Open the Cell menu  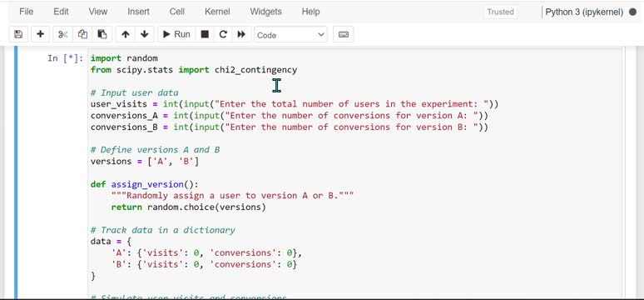click(177, 12)
